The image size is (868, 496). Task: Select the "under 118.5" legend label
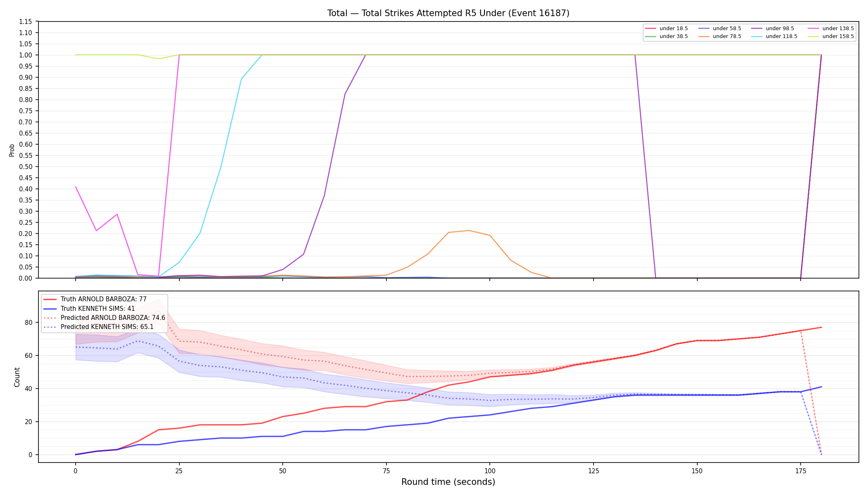tap(782, 36)
